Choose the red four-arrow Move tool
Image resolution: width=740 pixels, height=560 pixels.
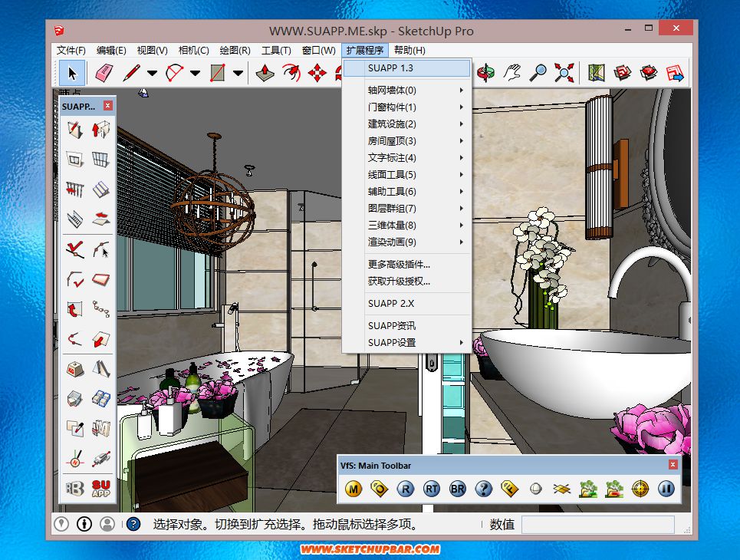317,73
